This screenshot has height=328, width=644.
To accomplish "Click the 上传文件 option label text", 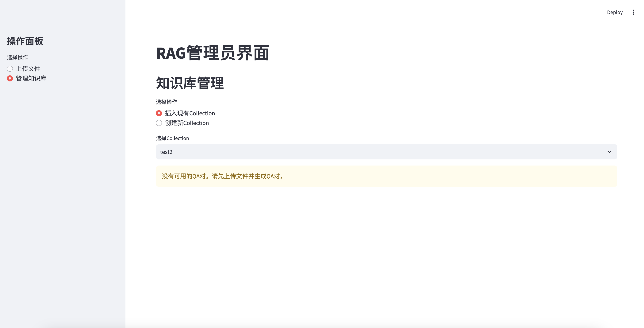I will coord(28,68).
